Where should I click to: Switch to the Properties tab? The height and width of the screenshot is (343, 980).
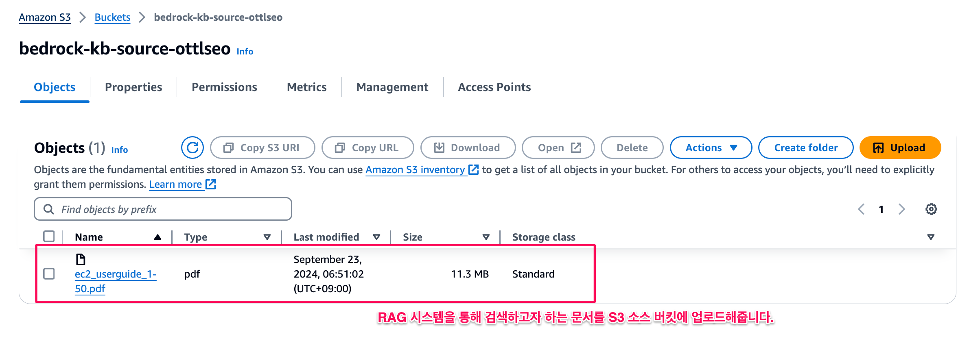pyautogui.click(x=133, y=87)
